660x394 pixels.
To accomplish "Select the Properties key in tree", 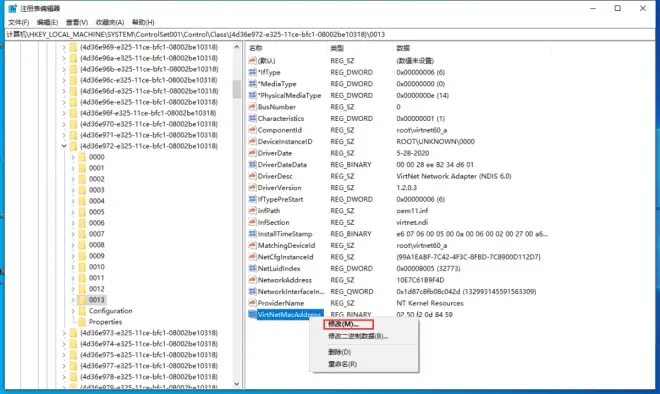I will (105, 322).
